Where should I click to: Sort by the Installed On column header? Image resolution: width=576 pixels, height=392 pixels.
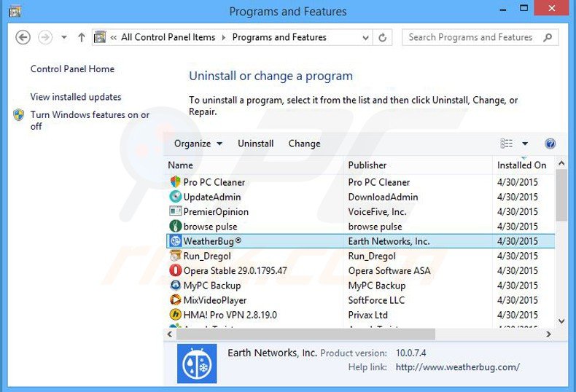pos(524,165)
